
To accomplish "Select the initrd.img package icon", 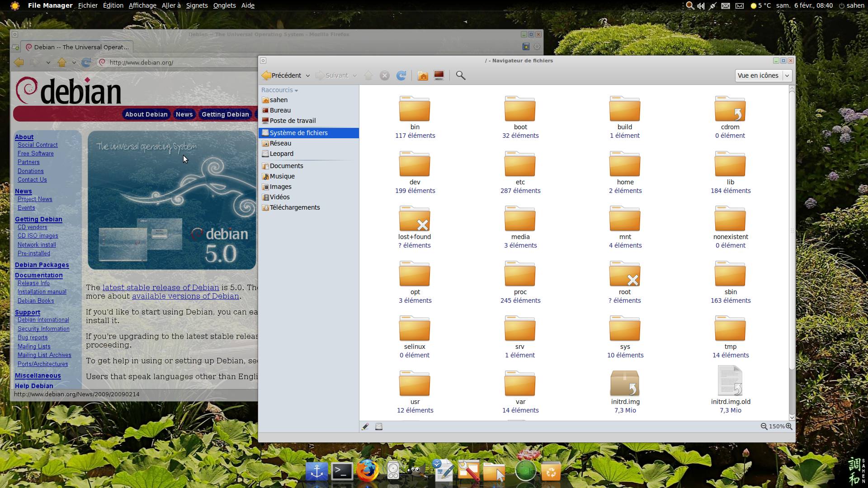I will [x=625, y=383].
